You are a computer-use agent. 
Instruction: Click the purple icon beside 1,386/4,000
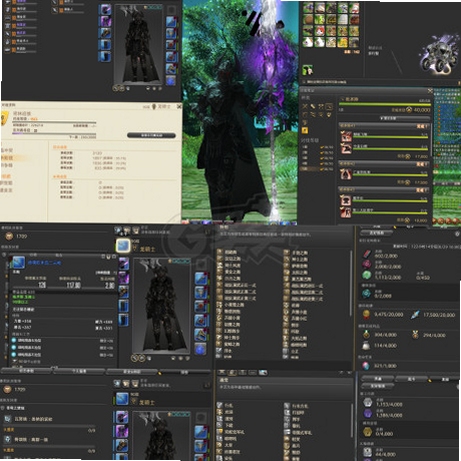tap(367, 414)
